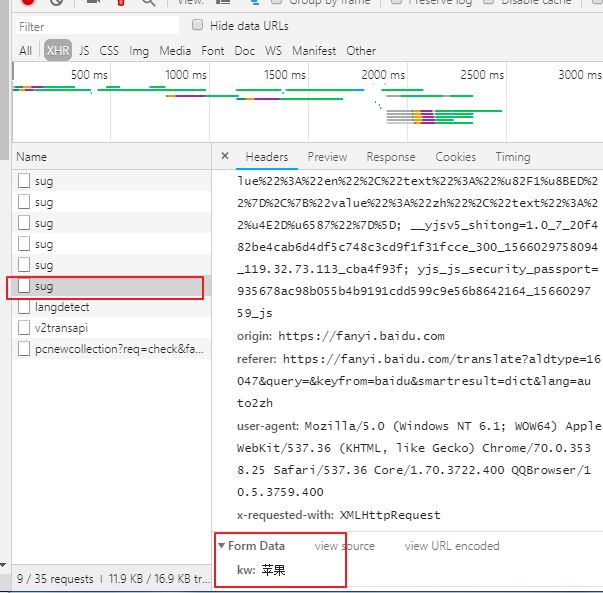Screen dimensions: 603x593
Task: Select the pcnewcollection?req=check request
Action: 111,349
